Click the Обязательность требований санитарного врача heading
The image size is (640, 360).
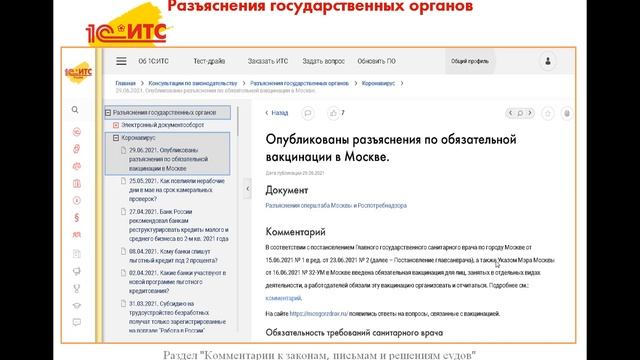coord(354,333)
